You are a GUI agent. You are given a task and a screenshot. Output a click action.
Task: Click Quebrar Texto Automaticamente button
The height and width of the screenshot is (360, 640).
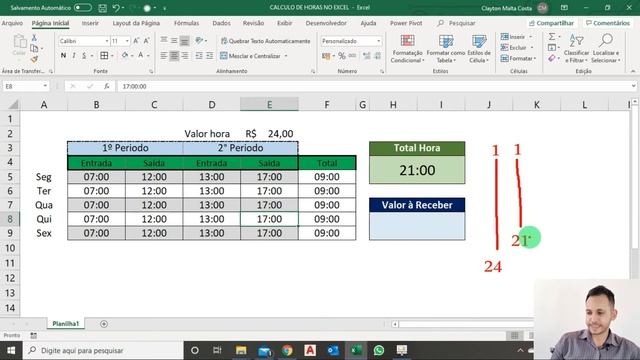(x=265, y=41)
